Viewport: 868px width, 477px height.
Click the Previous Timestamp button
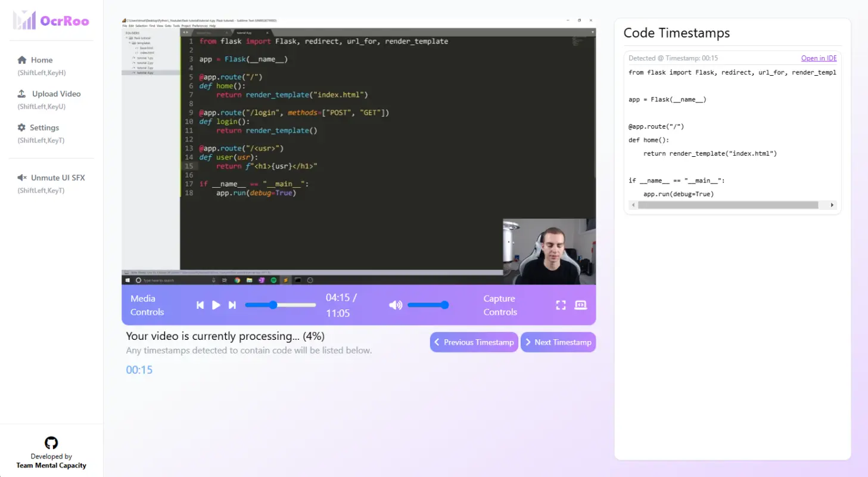pos(474,342)
